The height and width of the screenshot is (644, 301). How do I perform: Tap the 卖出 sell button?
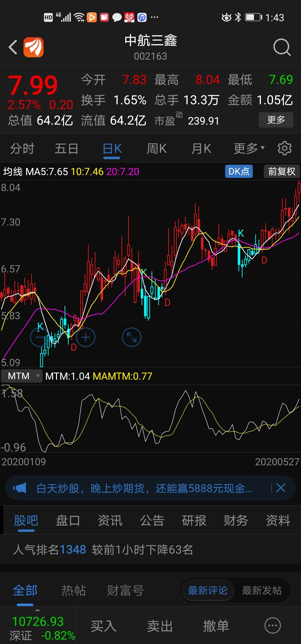tap(160, 626)
